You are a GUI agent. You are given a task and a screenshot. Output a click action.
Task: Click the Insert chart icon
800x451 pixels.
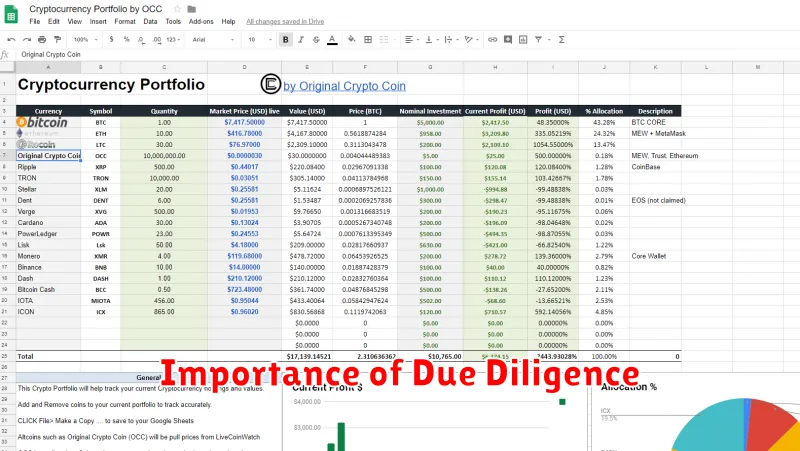(523, 39)
